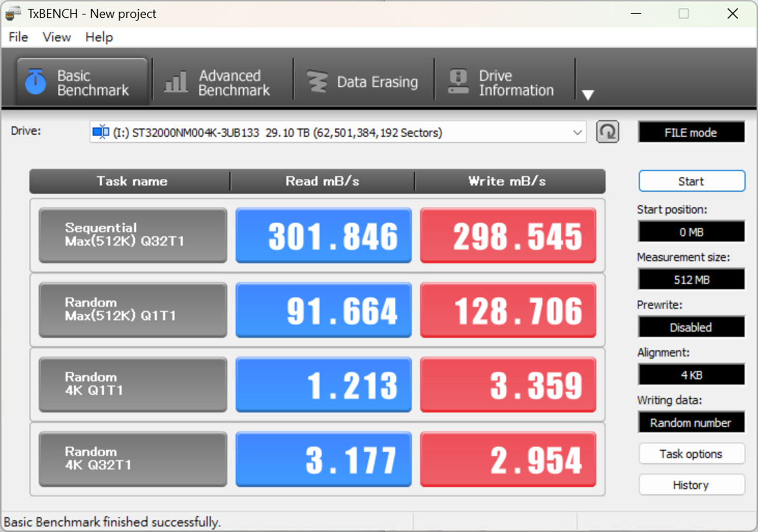Change the Alignment value of 4 KB
The width and height of the screenshot is (758, 532).
(691, 374)
